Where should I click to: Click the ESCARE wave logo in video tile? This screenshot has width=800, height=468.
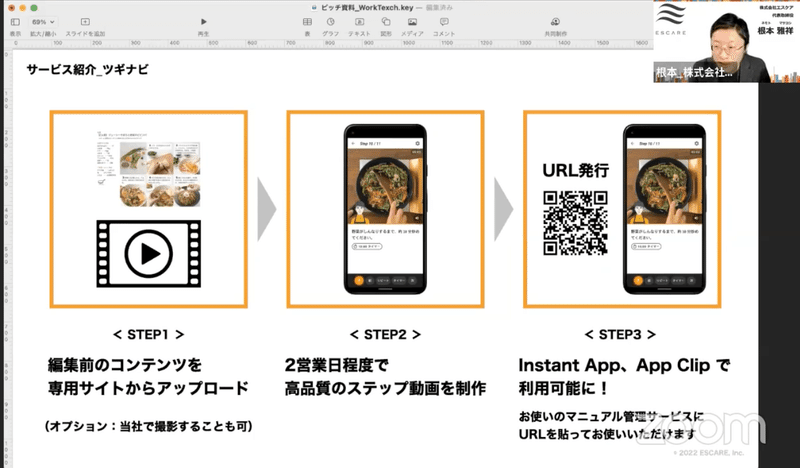(670, 15)
